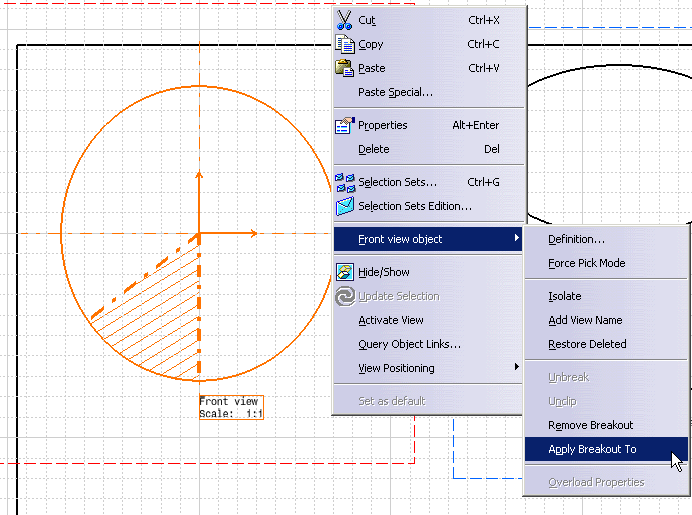Select Isolate in the submenu

[x=606, y=296]
